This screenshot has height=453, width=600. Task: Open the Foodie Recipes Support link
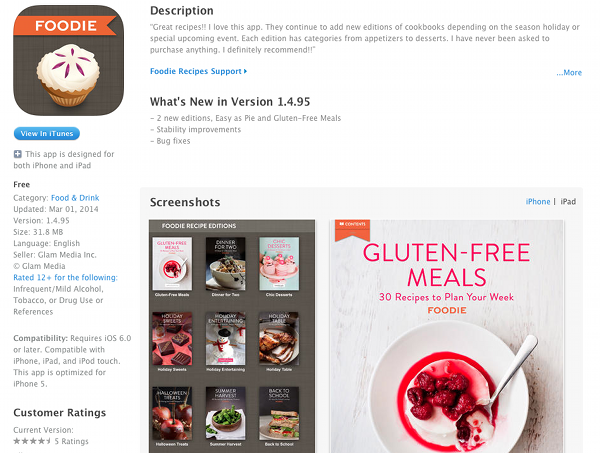[198, 71]
